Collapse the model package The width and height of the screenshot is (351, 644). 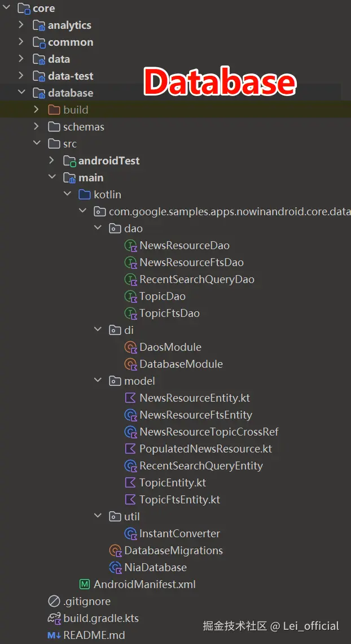coord(98,381)
